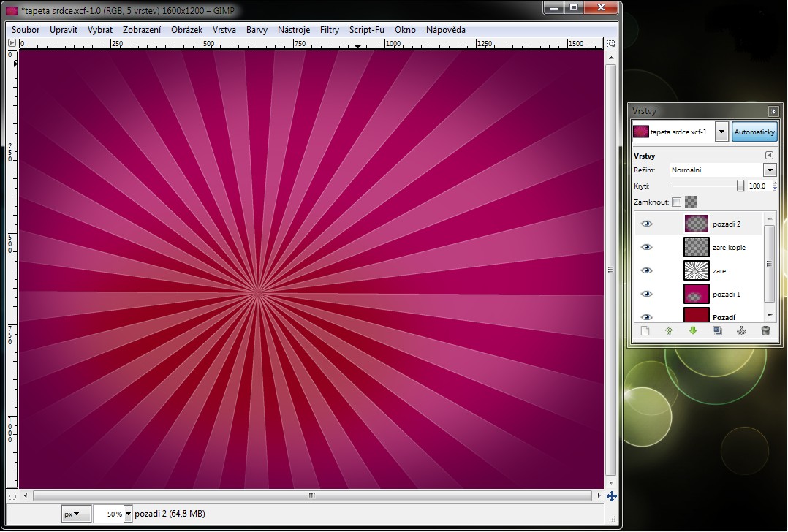This screenshot has height=532, width=788.
Task: Open the px units dropdown
Action: pyautogui.click(x=76, y=514)
